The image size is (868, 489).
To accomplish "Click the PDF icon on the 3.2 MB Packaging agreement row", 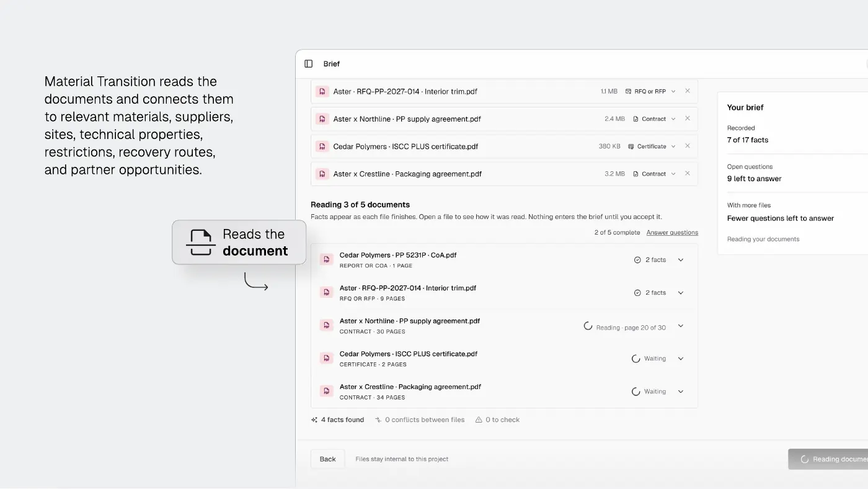I will click(x=322, y=174).
